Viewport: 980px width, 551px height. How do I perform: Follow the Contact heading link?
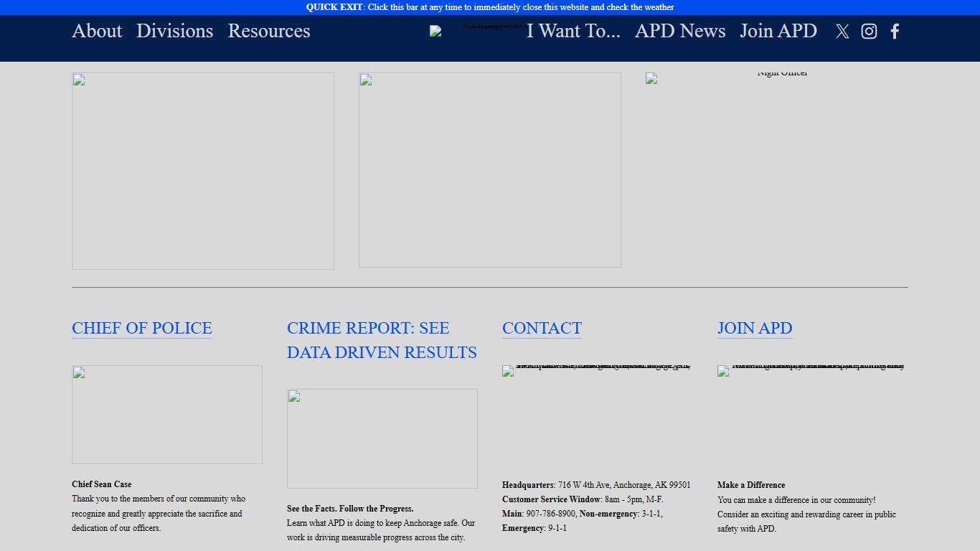[x=542, y=328]
